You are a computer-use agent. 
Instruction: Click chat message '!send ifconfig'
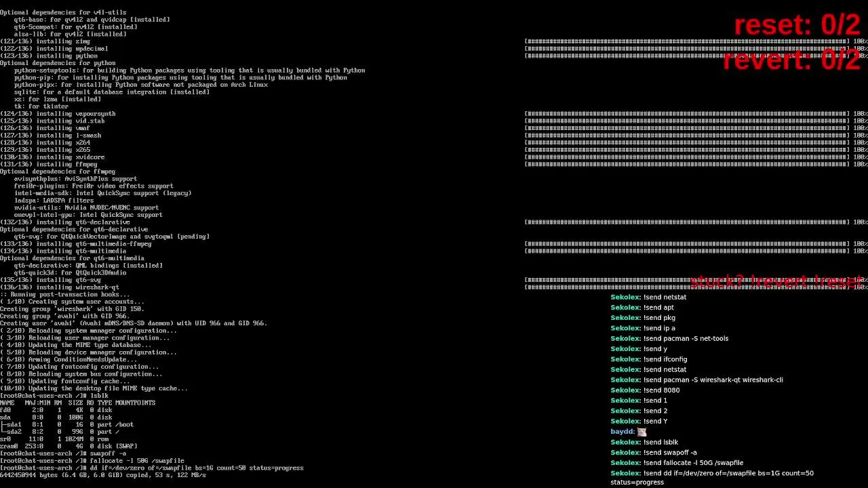649,360
